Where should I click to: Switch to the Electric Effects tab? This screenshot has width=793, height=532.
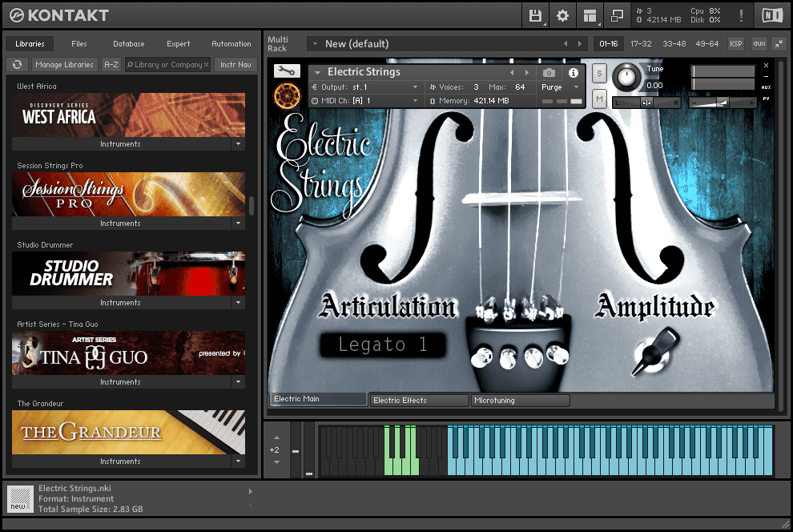(418, 400)
